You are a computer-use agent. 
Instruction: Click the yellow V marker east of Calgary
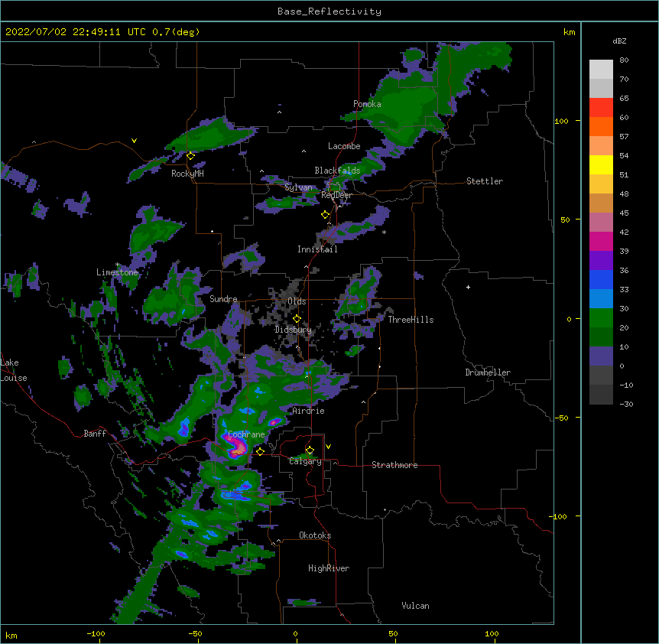coord(328,447)
